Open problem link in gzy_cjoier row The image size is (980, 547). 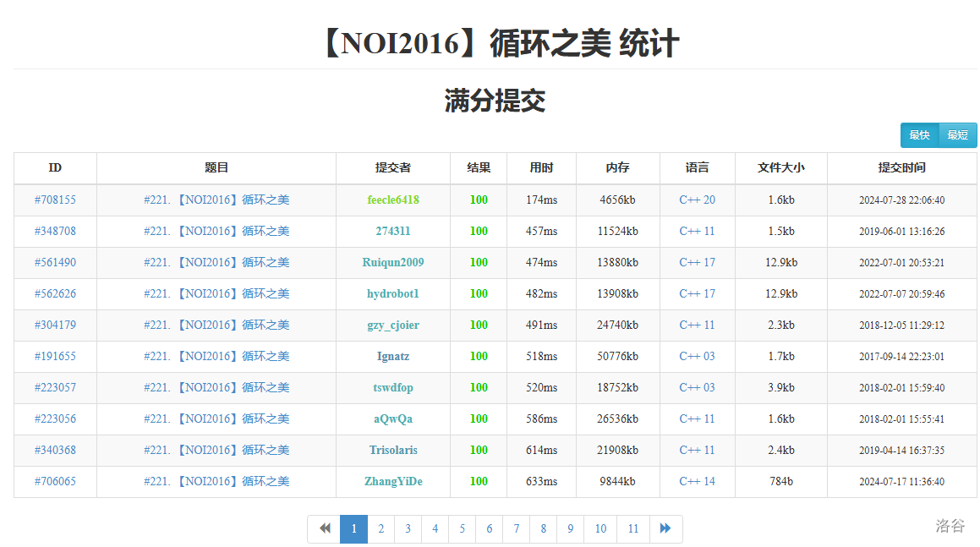click(216, 325)
